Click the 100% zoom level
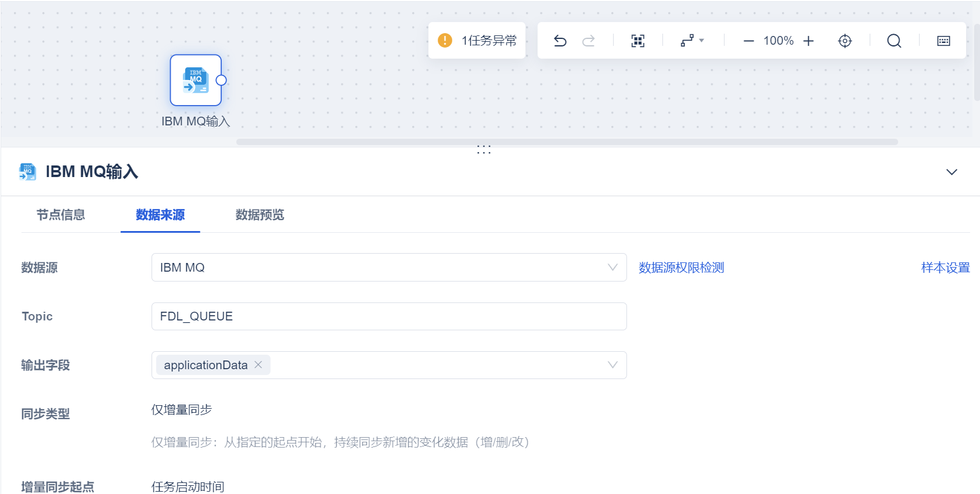The height and width of the screenshot is (494, 980). pyautogui.click(x=779, y=41)
